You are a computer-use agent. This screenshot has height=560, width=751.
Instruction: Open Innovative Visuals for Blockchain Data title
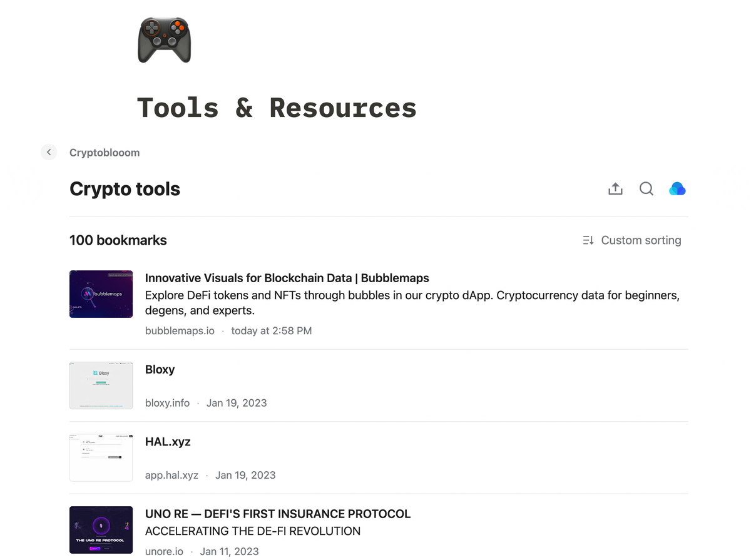[287, 278]
